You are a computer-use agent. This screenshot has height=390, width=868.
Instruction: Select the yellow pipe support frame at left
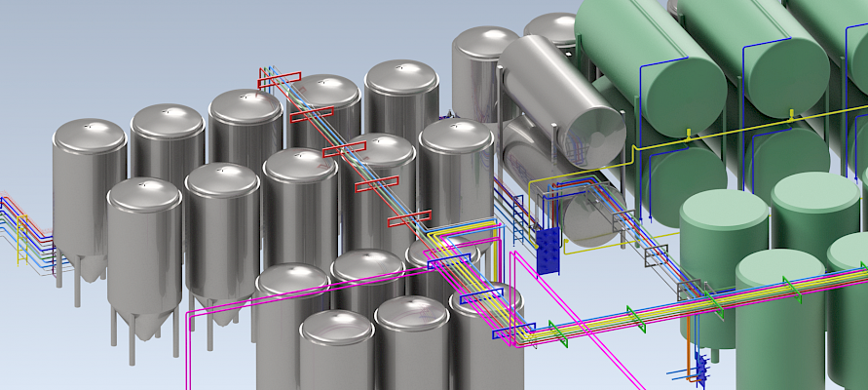point(22,241)
